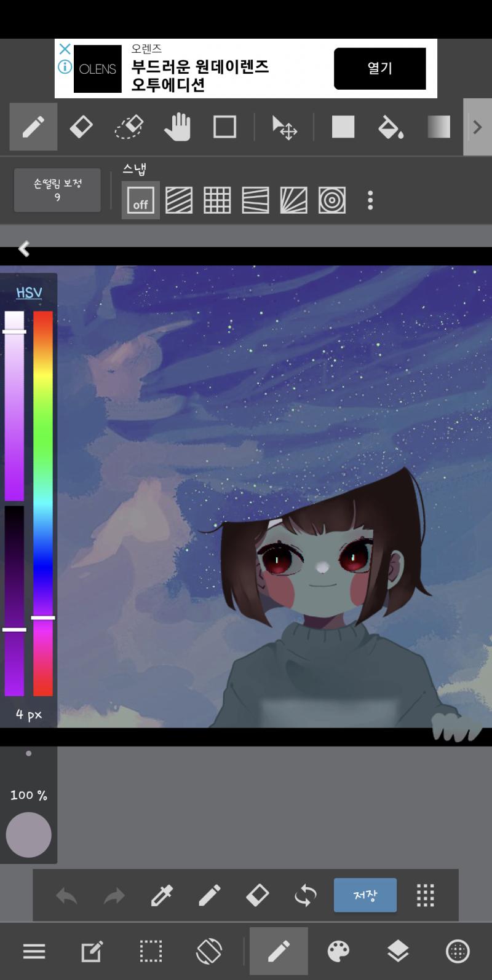Open the color palette icon

[x=338, y=951]
